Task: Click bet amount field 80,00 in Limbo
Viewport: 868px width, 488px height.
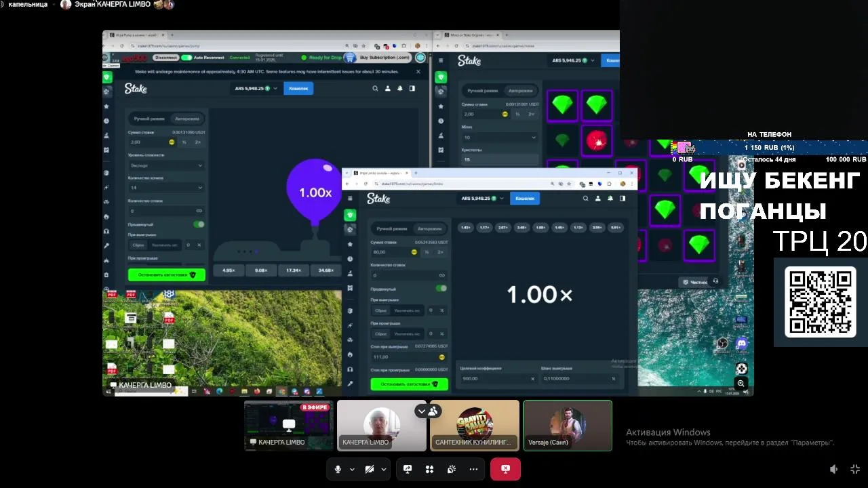Action: 394,252
